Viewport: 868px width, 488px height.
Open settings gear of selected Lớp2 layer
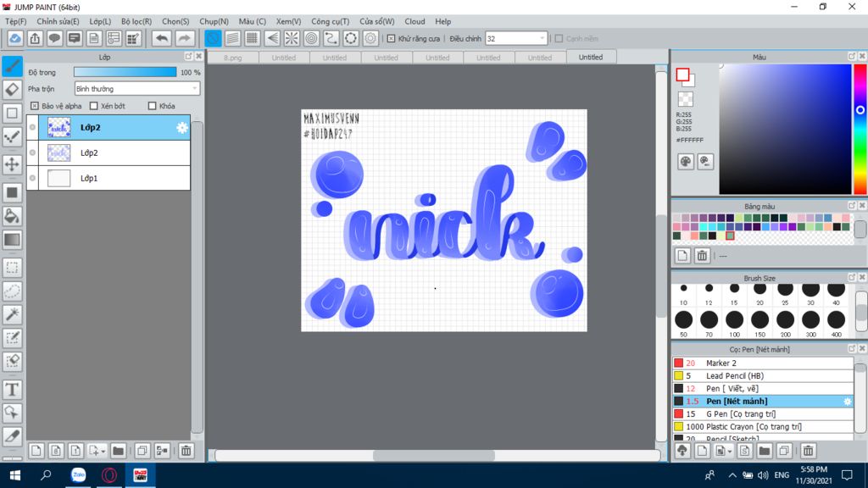[x=182, y=128]
